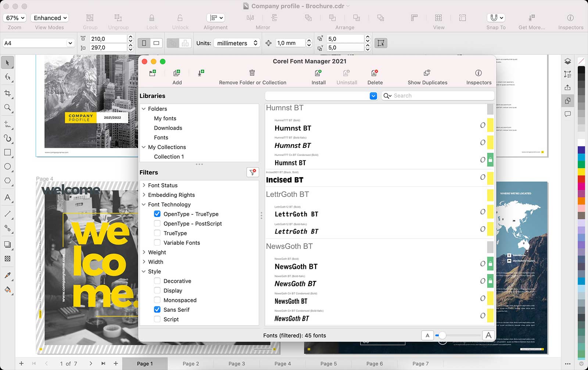Switch to the Page 2 tab
Image resolution: width=588 pixels, height=370 pixels.
[x=191, y=363]
